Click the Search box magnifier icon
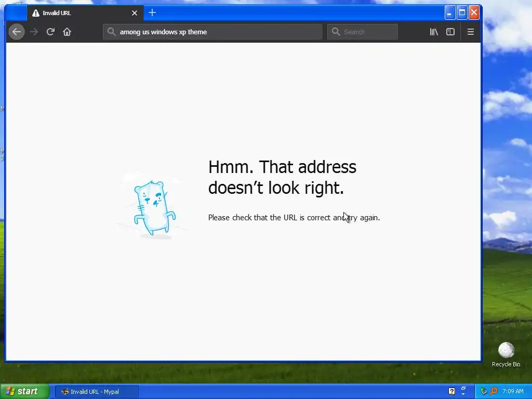Viewport: 532px width, 399px height. 336,32
